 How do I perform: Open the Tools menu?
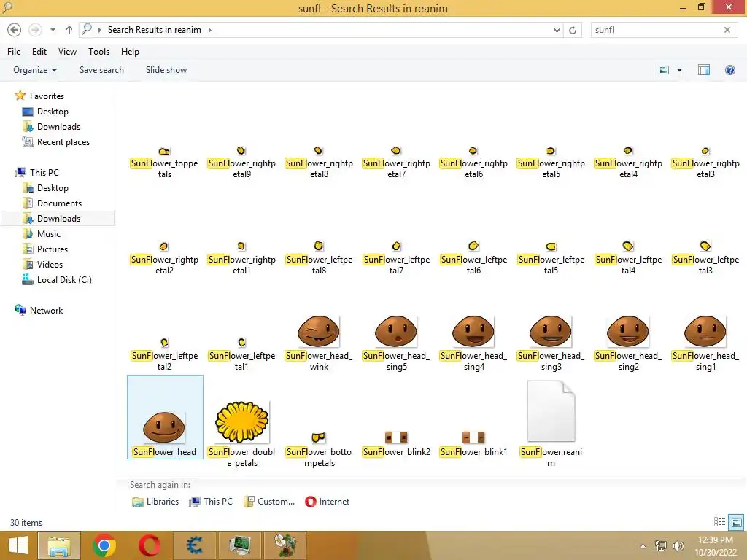(x=98, y=52)
